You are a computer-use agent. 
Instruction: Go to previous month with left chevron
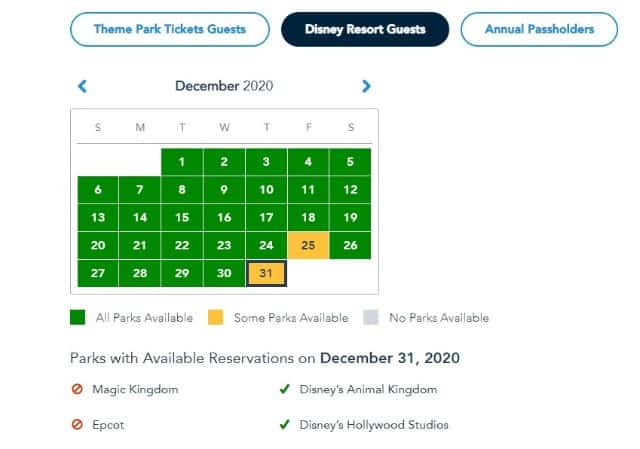coord(82,86)
